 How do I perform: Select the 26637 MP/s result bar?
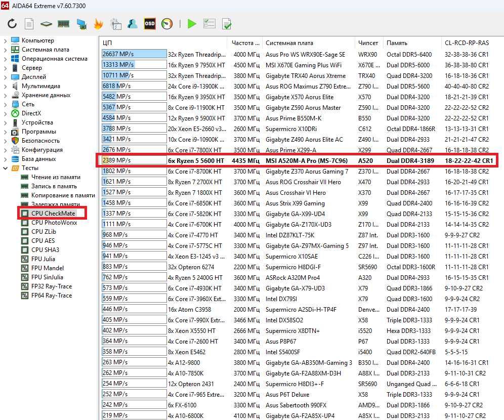pos(134,54)
